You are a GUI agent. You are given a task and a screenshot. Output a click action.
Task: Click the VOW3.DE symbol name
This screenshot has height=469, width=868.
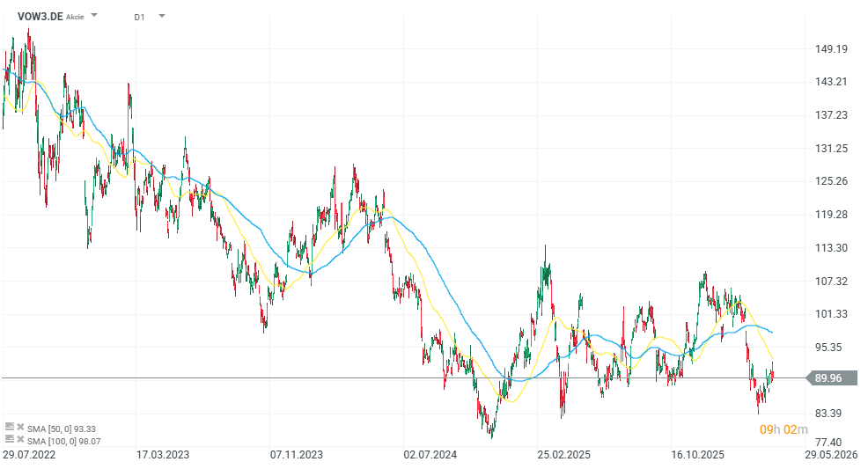click(x=40, y=17)
